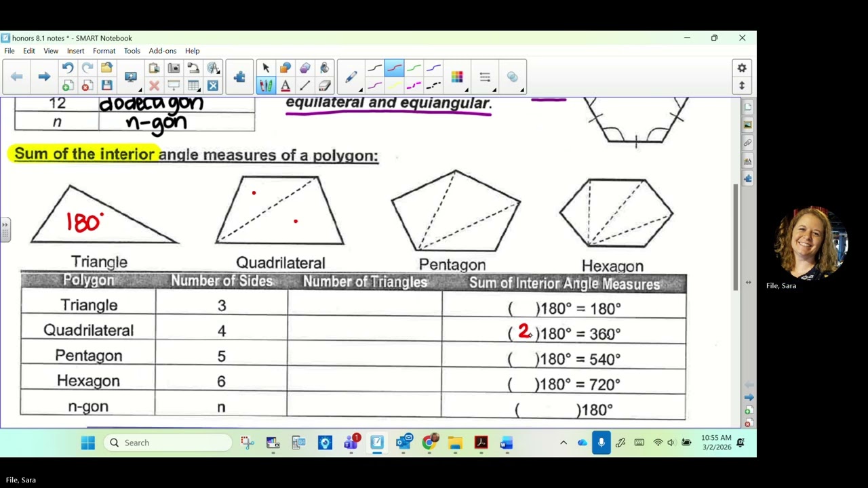The image size is (868, 488).
Task: Delete the current page
Action: [87, 85]
